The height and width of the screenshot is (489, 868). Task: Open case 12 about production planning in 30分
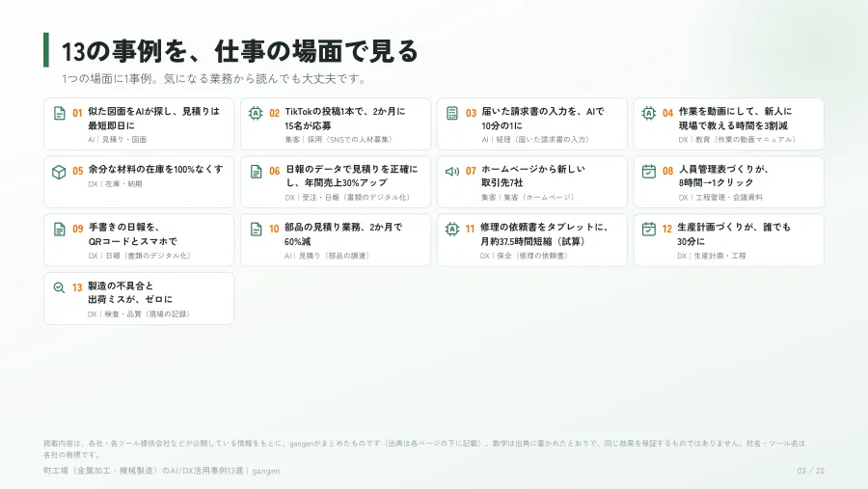tap(728, 240)
